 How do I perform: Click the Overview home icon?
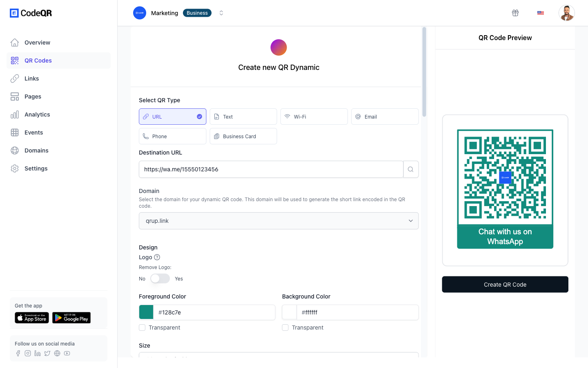15,43
